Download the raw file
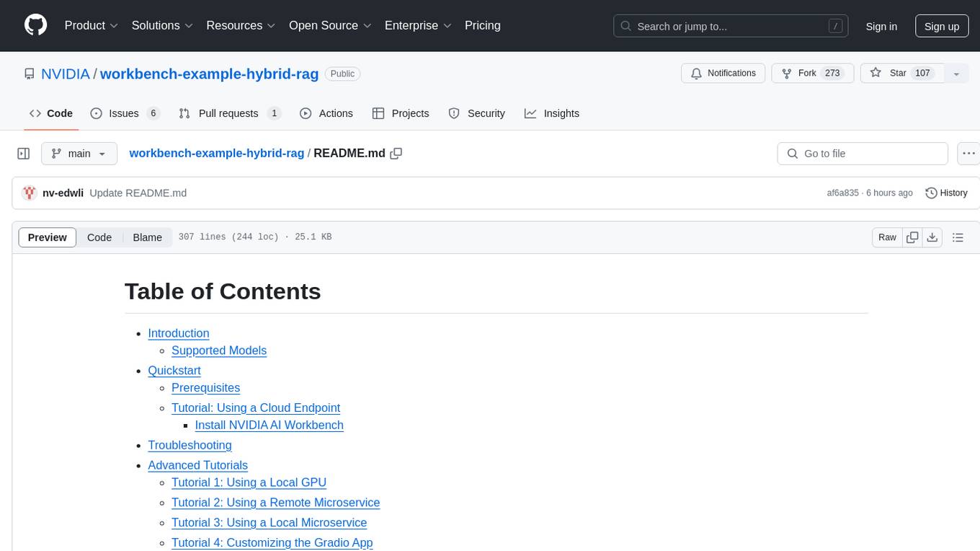This screenshot has width=980, height=551. coord(932,237)
